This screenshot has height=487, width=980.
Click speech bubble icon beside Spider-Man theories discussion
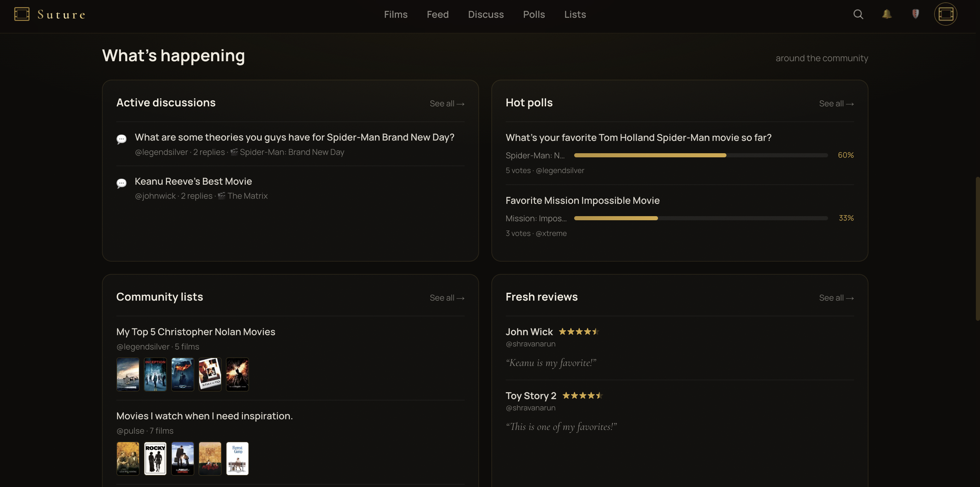[121, 139]
